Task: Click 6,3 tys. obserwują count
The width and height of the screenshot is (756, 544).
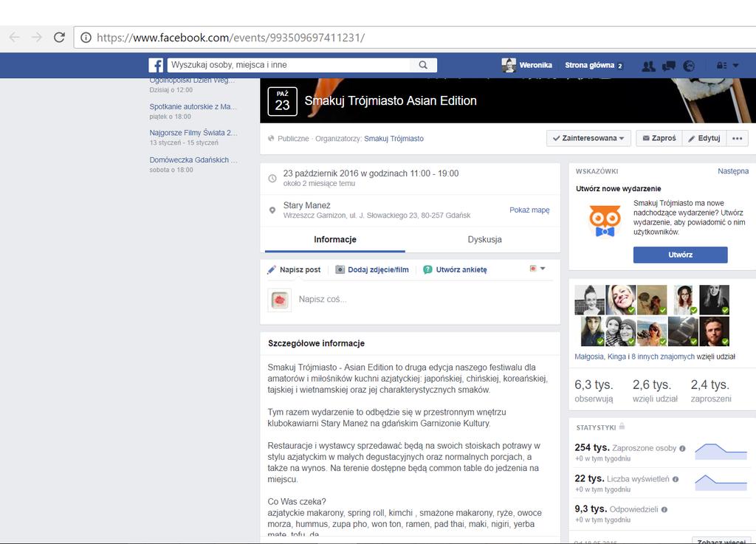Action: tap(594, 390)
